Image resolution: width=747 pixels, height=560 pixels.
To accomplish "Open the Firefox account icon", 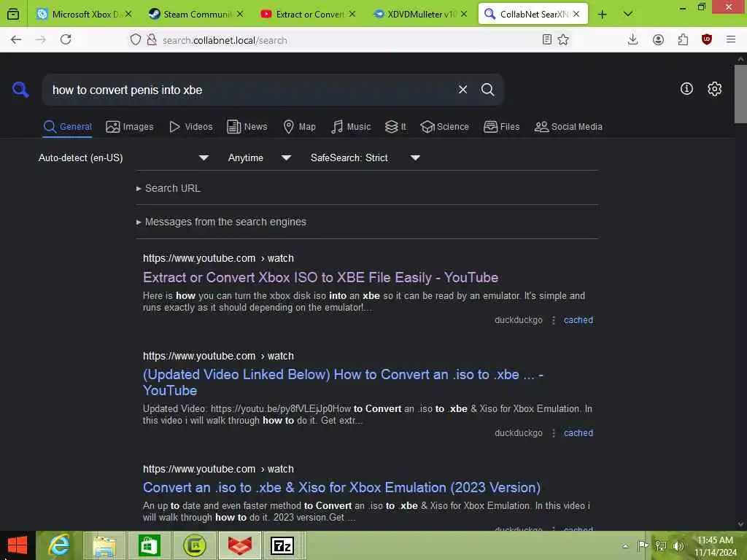I will pyautogui.click(x=658, y=39).
